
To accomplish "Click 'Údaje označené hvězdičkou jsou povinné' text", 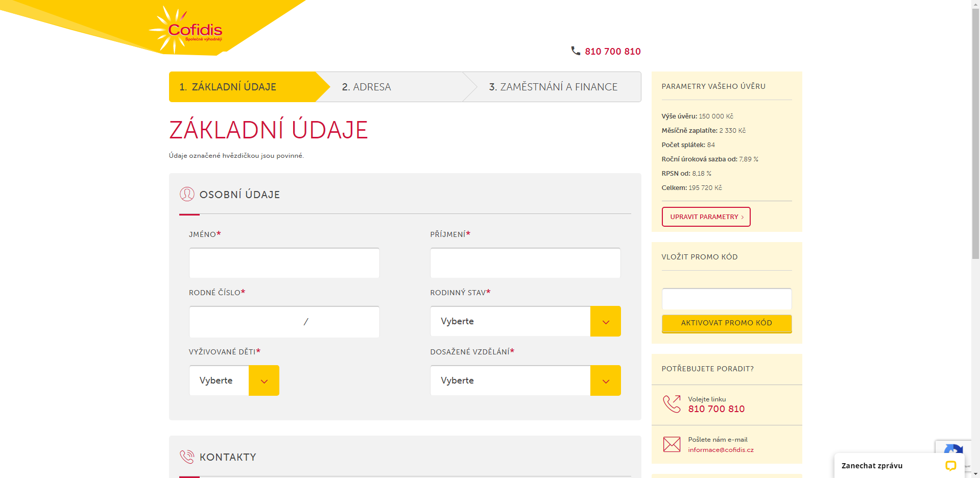I will tap(236, 156).
